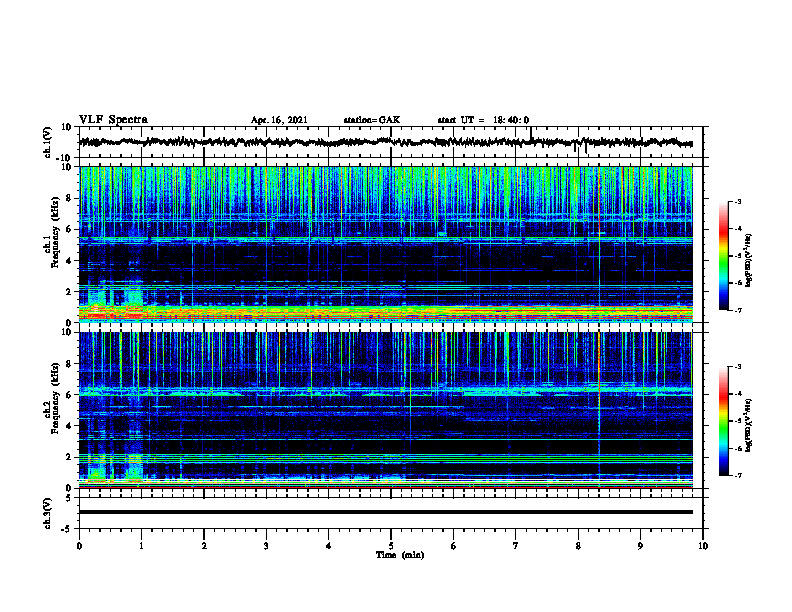Click time-axis tick label "9"
The width and height of the screenshot is (792, 612).
(x=640, y=546)
